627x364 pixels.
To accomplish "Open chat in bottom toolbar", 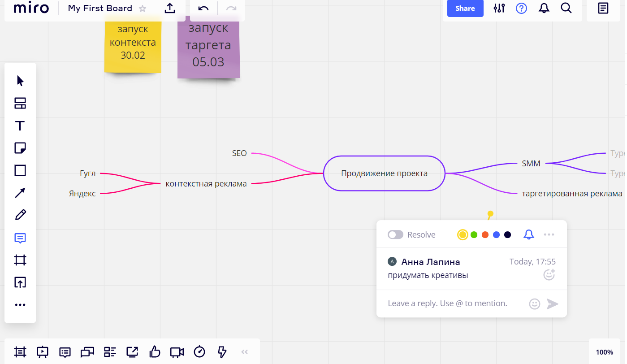I will point(87,352).
